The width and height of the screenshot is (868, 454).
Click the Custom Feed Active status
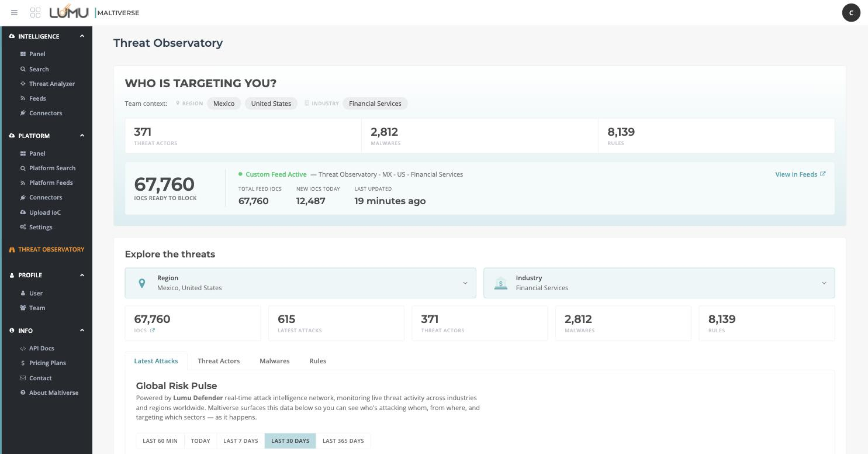coord(272,174)
